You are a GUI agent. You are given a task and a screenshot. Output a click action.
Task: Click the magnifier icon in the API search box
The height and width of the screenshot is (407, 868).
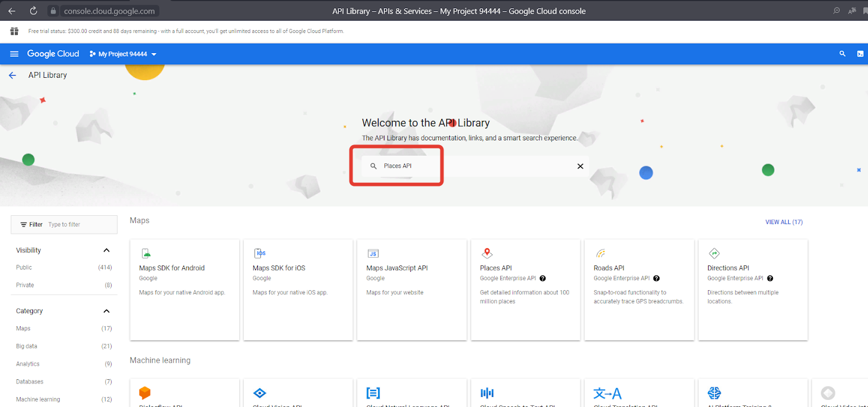[373, 166]
